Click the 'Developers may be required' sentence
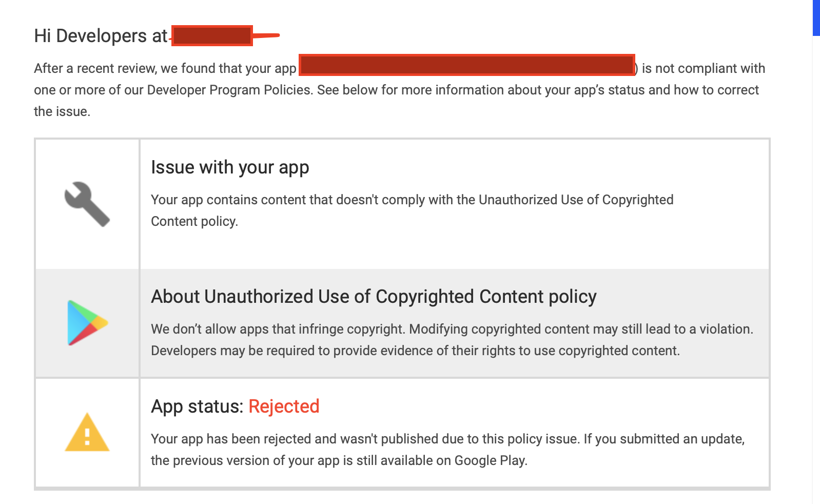Viewport: 820px width, 504px height. pos(415,351)
